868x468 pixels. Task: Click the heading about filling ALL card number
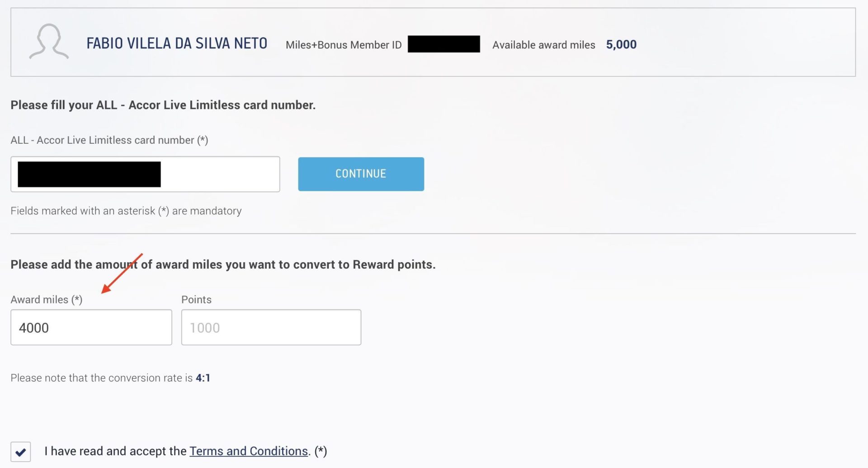[163, 105]
